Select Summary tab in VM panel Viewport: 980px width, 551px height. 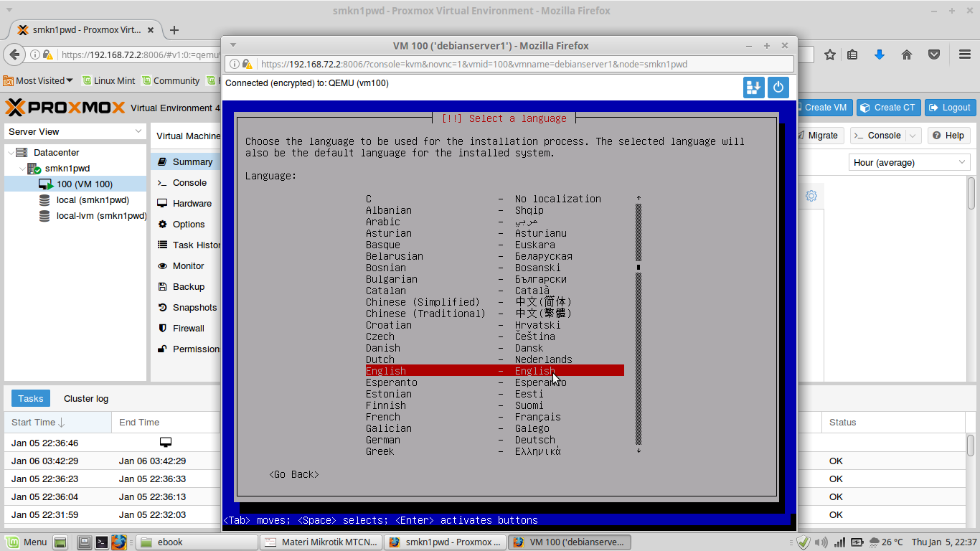click(x=187, y=162)
